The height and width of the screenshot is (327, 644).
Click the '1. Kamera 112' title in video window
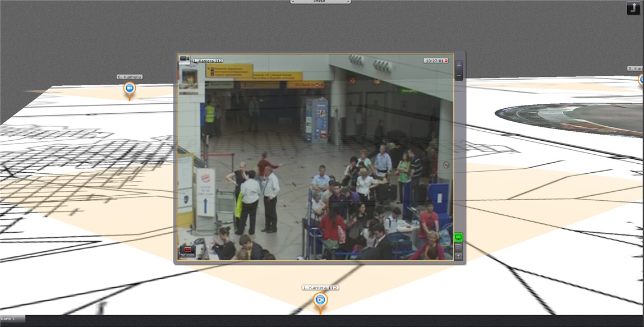(x=208, y=61)
